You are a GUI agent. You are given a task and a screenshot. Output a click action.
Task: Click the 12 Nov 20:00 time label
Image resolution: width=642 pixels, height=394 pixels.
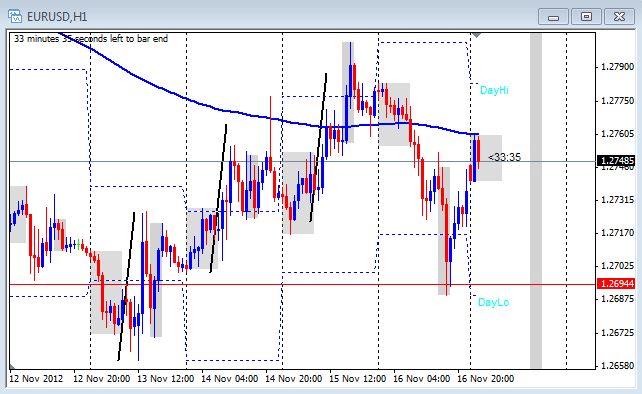coord(102,378)
